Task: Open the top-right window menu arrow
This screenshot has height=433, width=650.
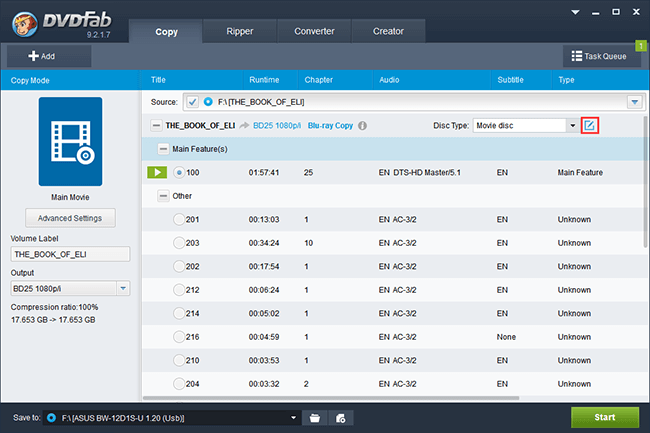Action: [575, 12]
